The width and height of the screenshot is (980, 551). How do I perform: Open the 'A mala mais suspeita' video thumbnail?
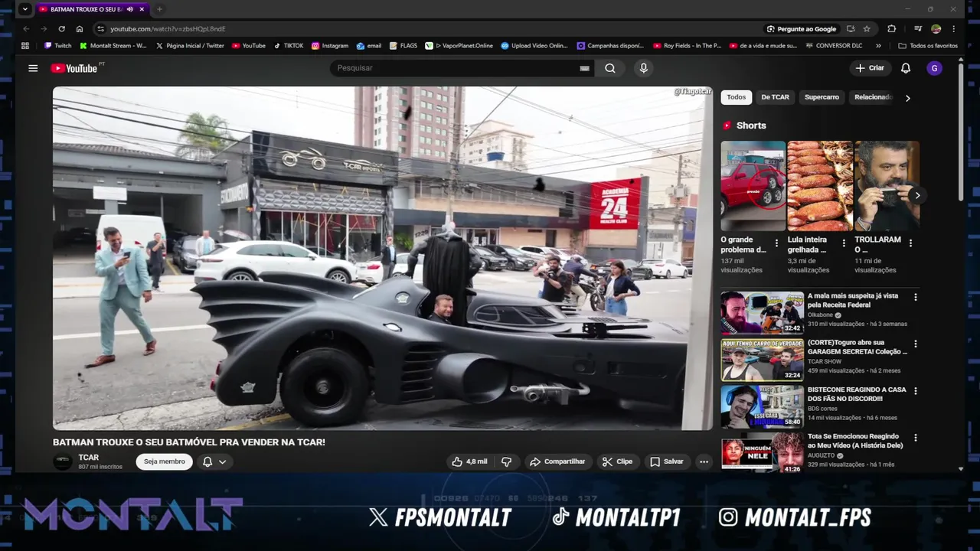point(762,312)
